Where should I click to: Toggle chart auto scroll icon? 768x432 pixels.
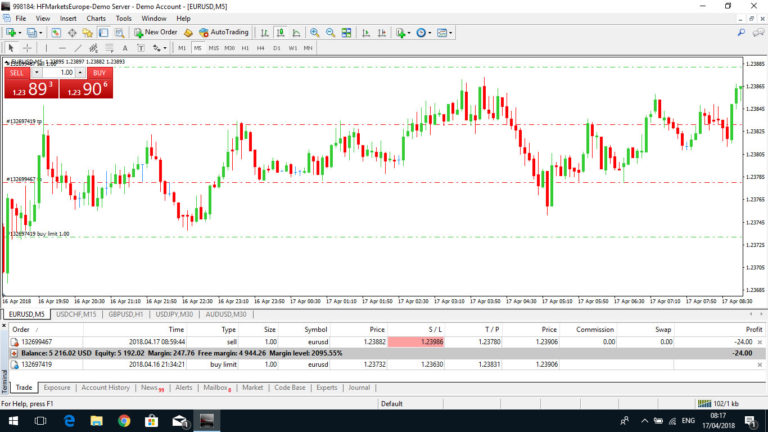tap(366, 33)
